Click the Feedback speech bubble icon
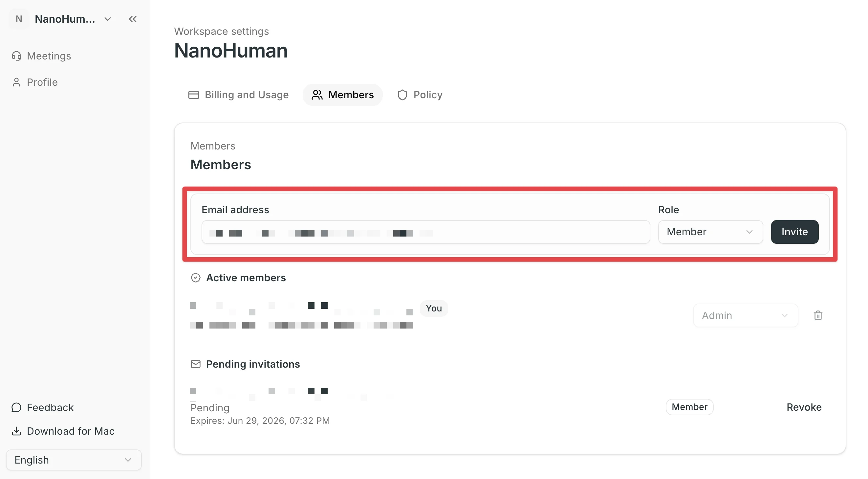The width and height of the screenshot is (868, 479). [x=16, y=407]
